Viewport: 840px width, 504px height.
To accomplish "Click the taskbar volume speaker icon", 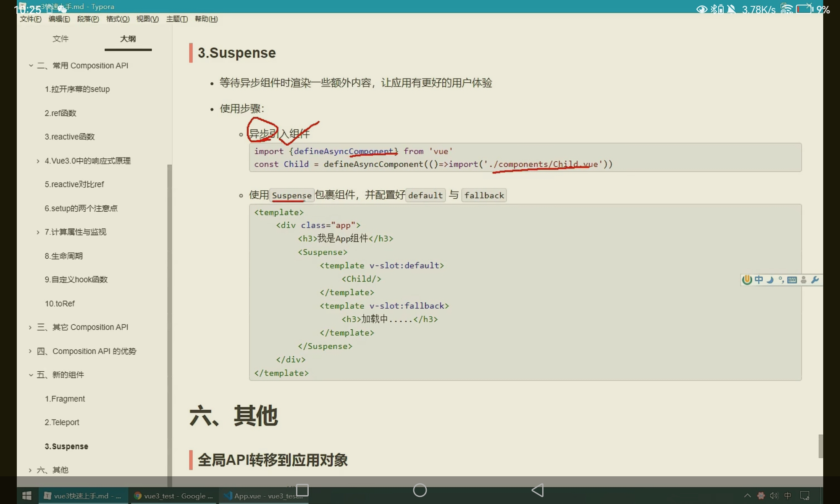I will [x=774, y=496].
